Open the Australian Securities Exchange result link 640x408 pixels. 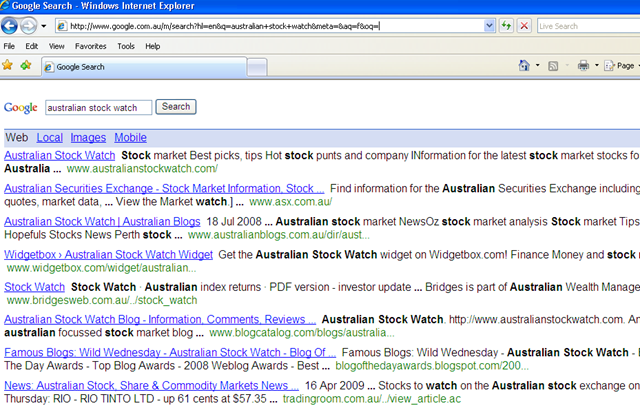click(x=164, y=188)
